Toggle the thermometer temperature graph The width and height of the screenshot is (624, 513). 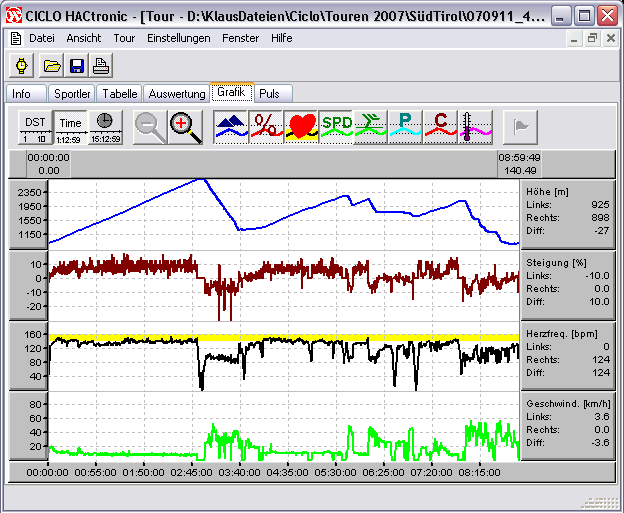tap(476, 128)
